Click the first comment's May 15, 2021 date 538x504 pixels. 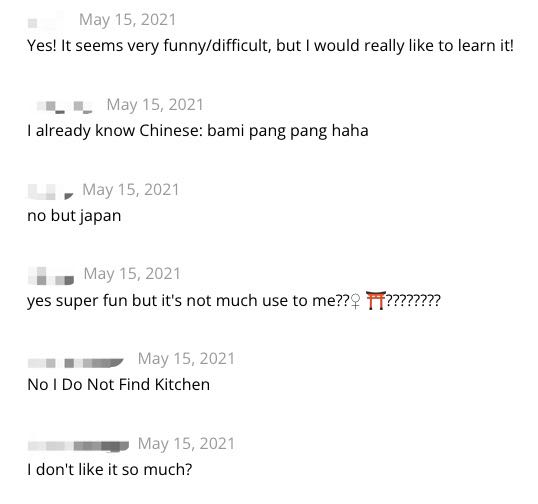coord(127,20)
